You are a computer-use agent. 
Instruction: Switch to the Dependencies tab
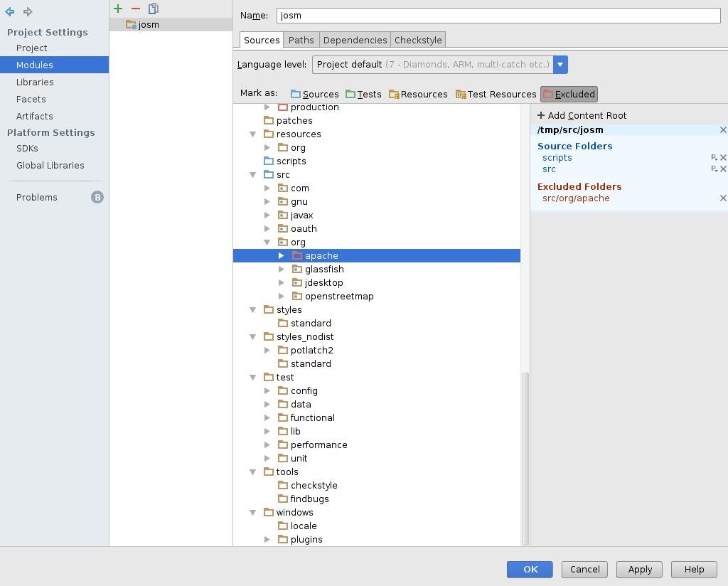point(355,40)
